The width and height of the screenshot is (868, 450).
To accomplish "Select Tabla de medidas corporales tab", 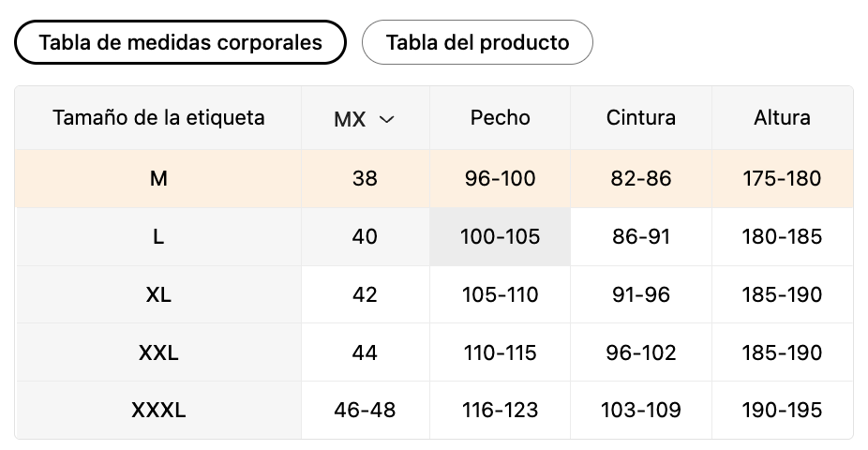I will pos(181,42).
